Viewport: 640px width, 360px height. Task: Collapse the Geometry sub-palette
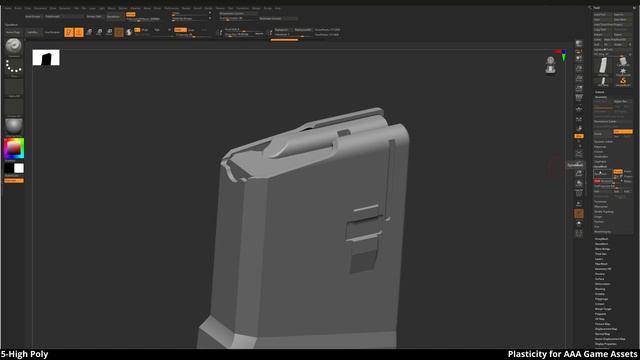[601, 97]
